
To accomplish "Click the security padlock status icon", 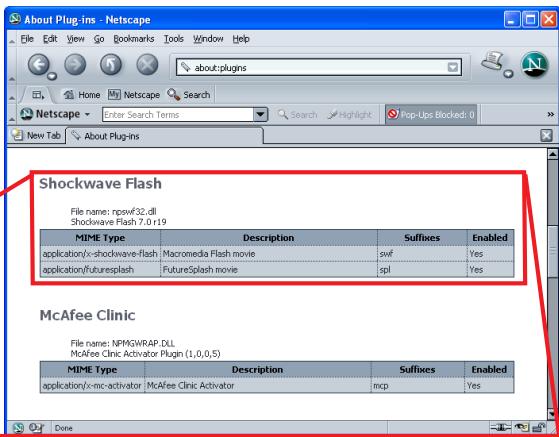I will pos(539,427).
